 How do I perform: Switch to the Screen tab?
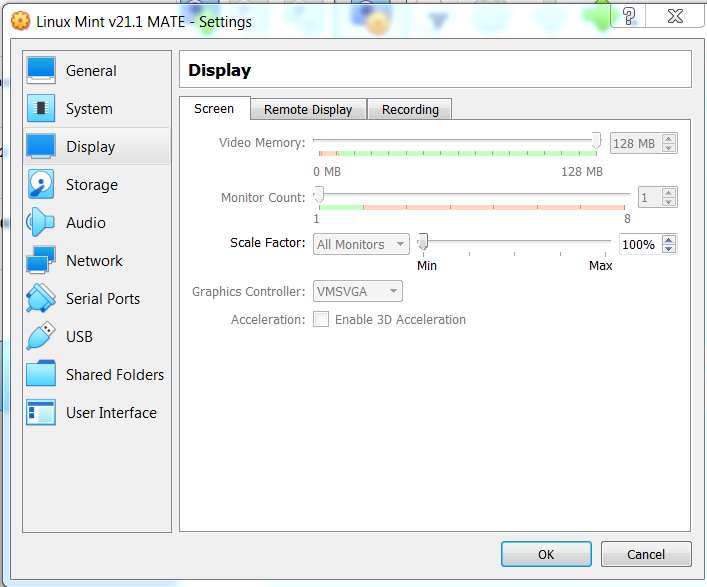[214, 109]
